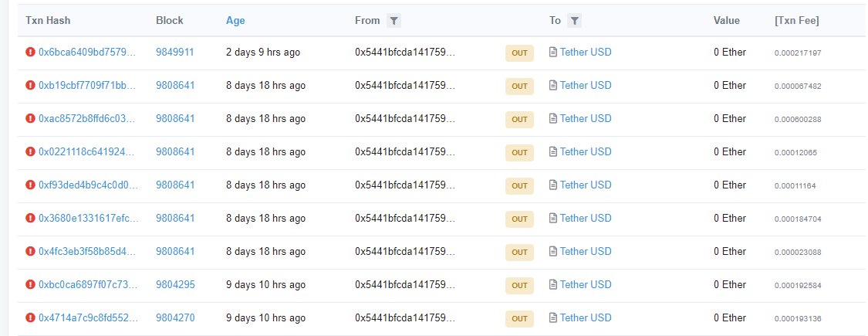Click error icon beside hash 0xbc0ca6897f07c73
The image size is (868, 336).
pos(30,285)
